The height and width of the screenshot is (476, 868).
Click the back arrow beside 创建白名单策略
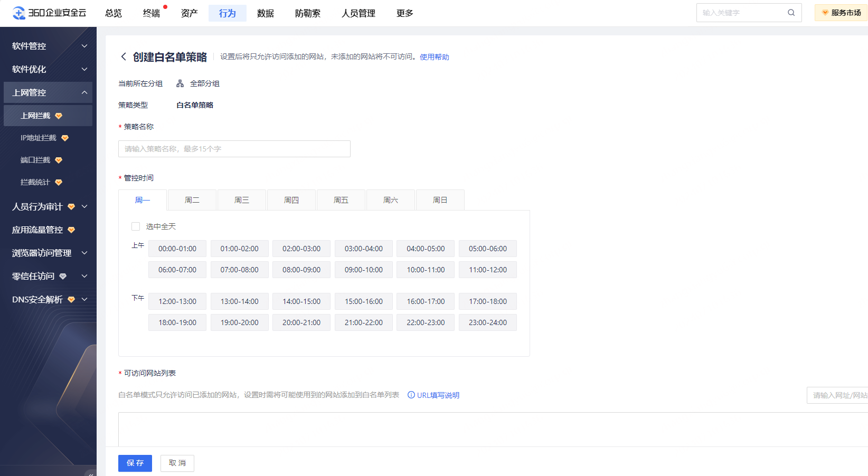124,56
